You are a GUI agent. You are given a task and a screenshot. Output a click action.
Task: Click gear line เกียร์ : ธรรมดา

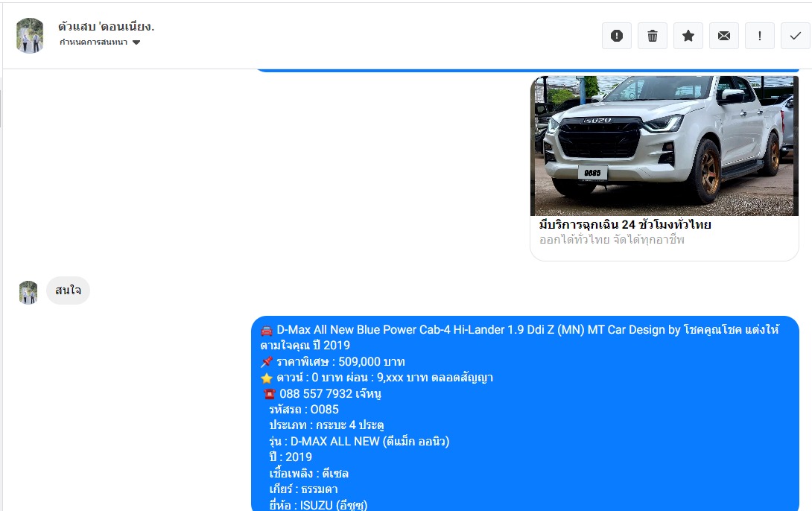[x=303, y=489]
